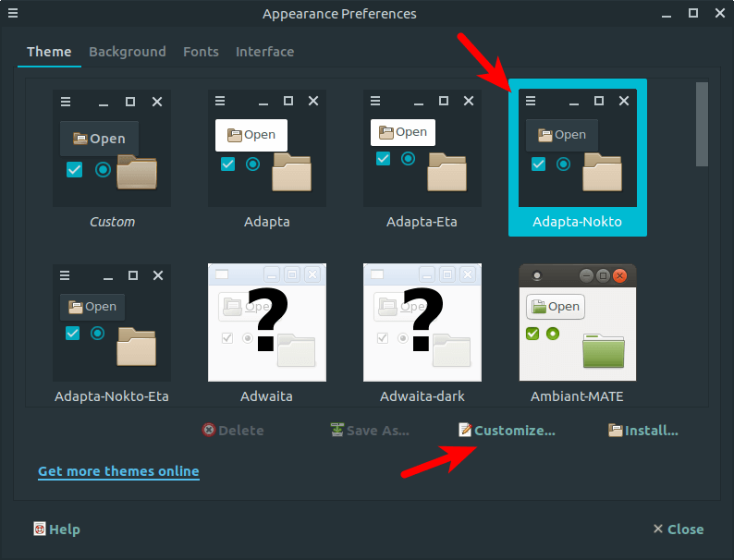Open the Fonts tab
Viewport: 734px width, 560px height.
tap(201, 52)
